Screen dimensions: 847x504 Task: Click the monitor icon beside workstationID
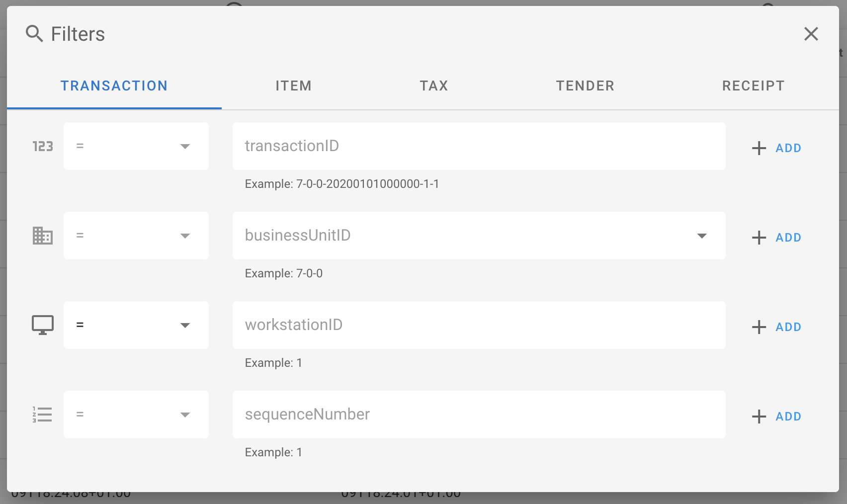click(42, 325)
